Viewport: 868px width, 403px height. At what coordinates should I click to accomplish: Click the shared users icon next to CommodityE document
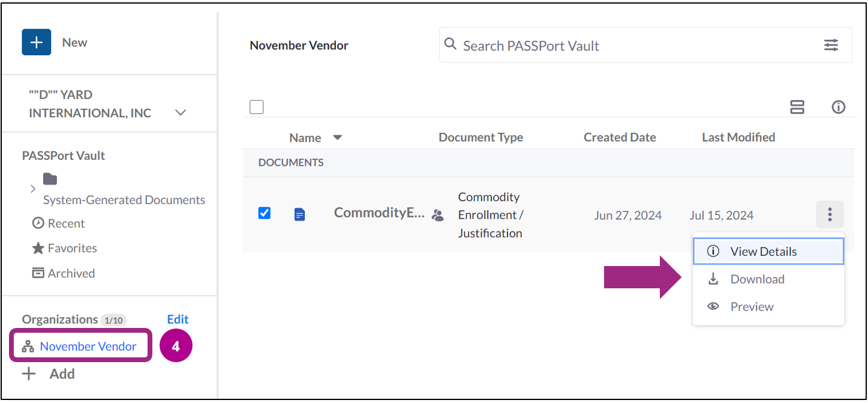(437, 214)
